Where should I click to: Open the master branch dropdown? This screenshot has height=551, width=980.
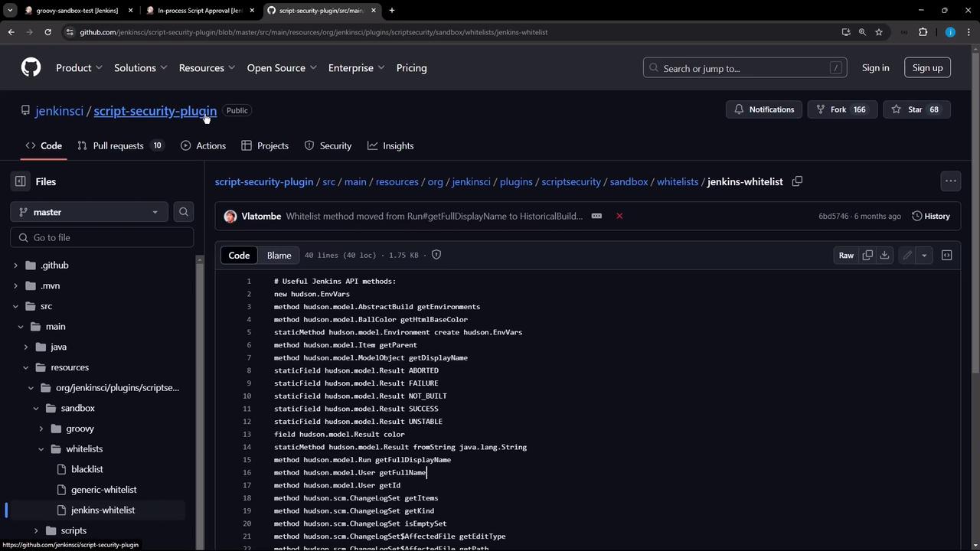(89, 212)
